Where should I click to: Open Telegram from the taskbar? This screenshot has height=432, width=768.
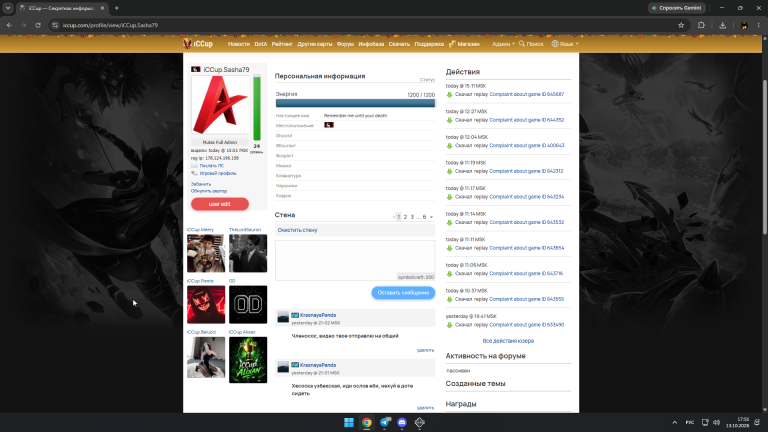pyautogui.click(x=384, y=422)
